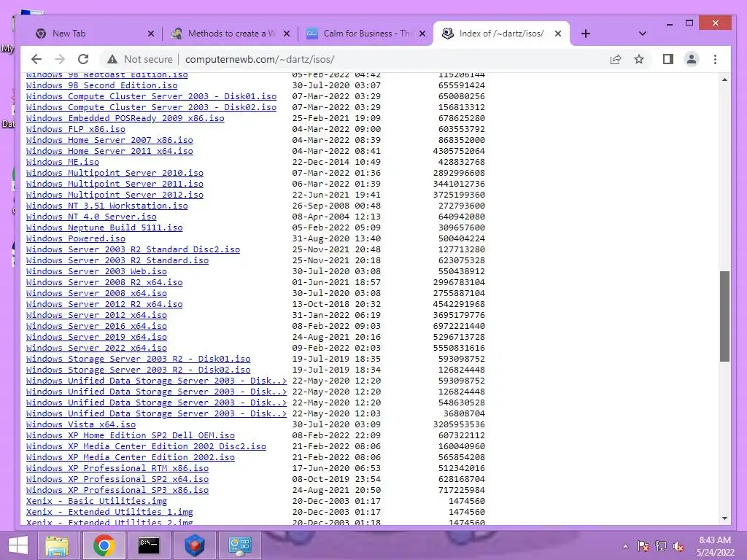Open Xenix - Basic Utilities.img link
The image size is (747, 560).
tap(97, 502)
